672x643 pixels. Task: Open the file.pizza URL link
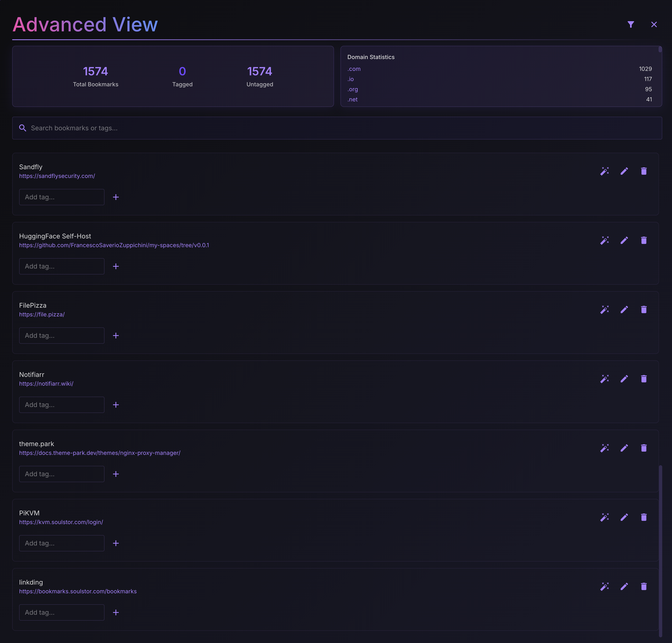(42, 315)
